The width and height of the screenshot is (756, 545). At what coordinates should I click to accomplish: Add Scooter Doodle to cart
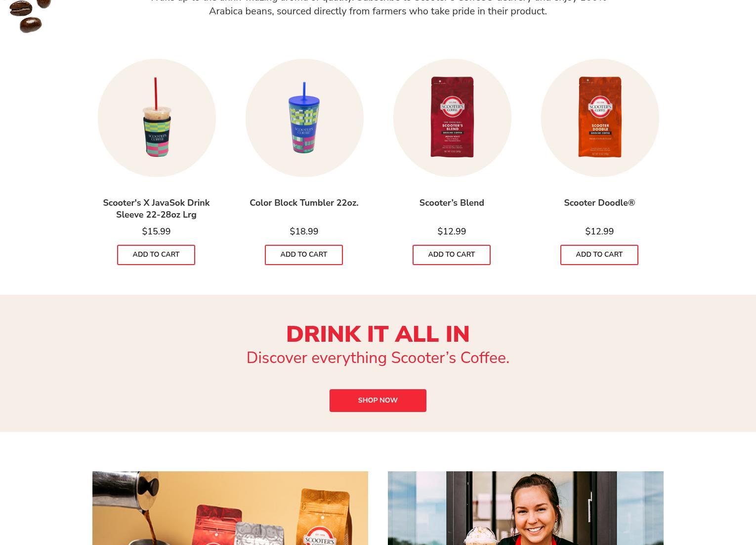(599, 255)
